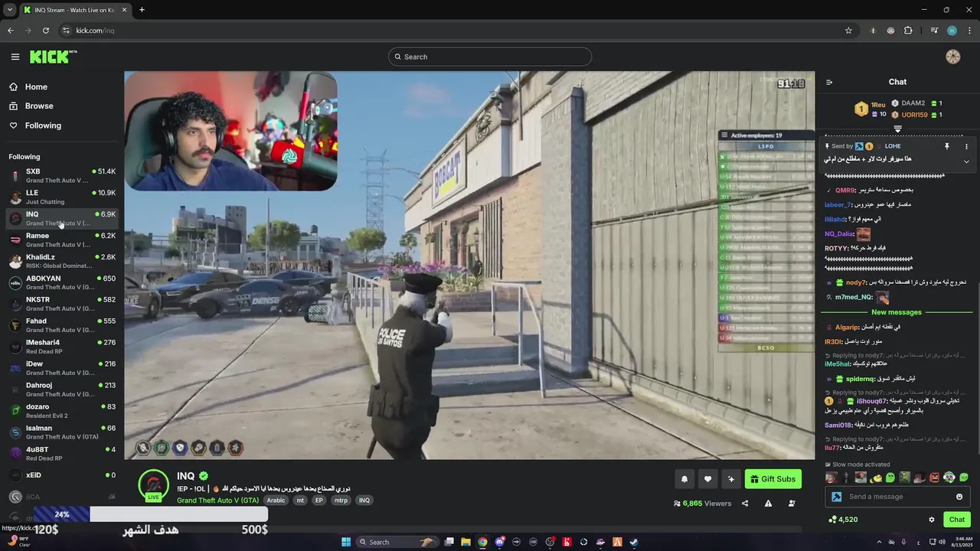
Task: Click the Gift Subs button
Action: 773,479
